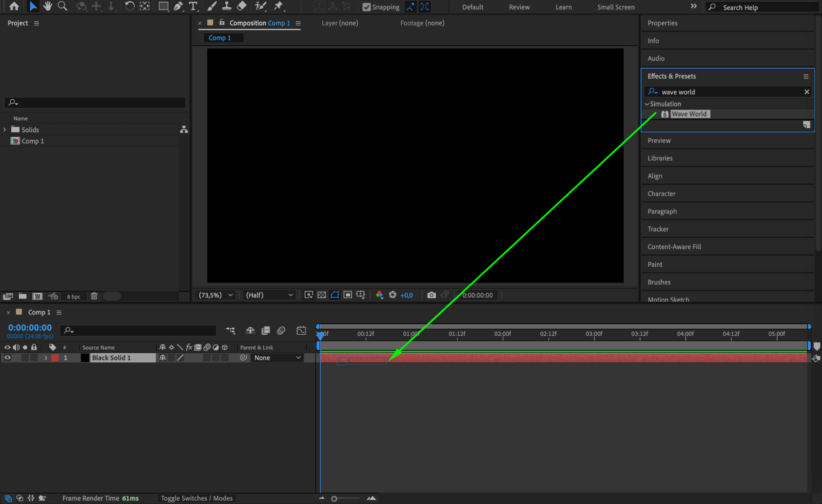This screenshot has height=504, width=822.
Task: Disable the Snapping checkbox
Action: tap(366, 7)
